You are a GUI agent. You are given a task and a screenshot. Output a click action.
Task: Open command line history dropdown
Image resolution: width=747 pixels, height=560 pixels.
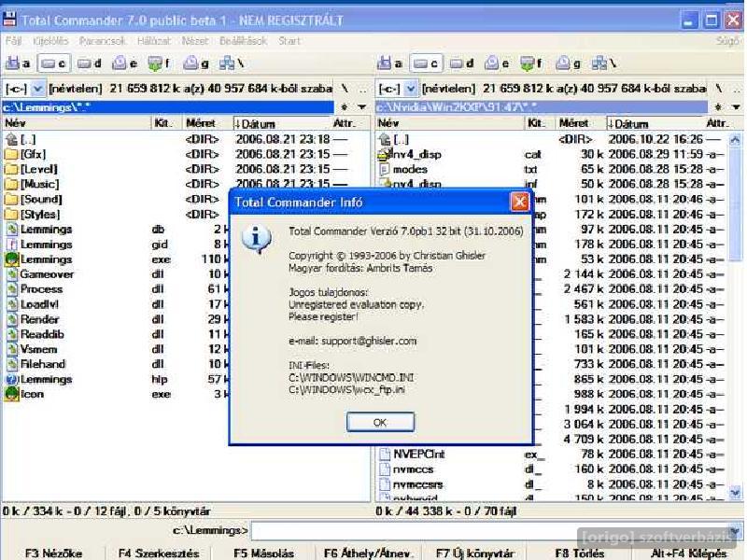tap(736, 530)
